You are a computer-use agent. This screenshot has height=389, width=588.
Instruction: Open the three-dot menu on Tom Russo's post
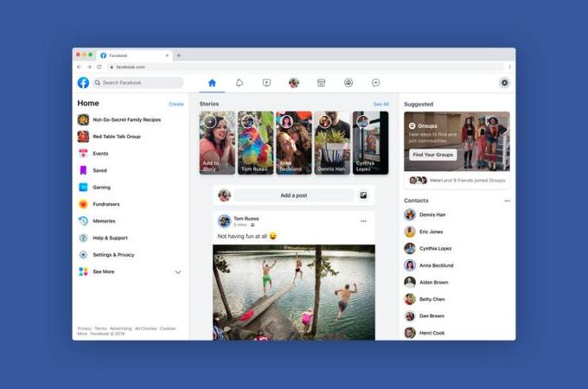[363, 221]
